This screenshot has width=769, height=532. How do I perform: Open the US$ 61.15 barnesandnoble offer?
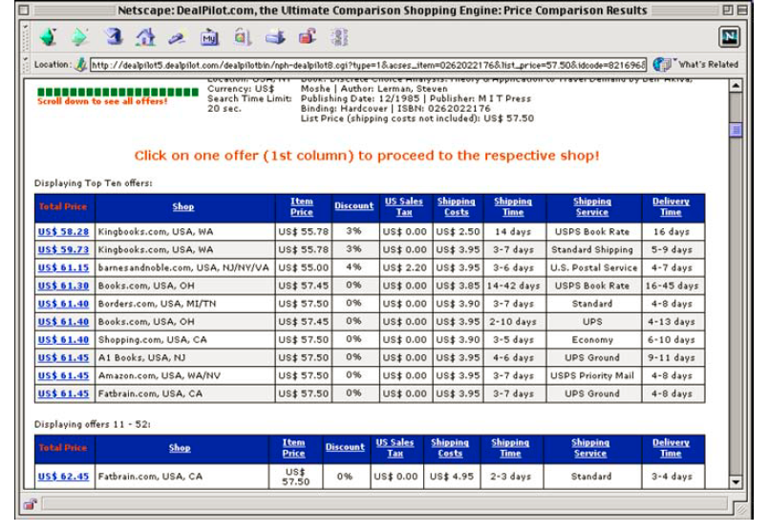(63, 267)
